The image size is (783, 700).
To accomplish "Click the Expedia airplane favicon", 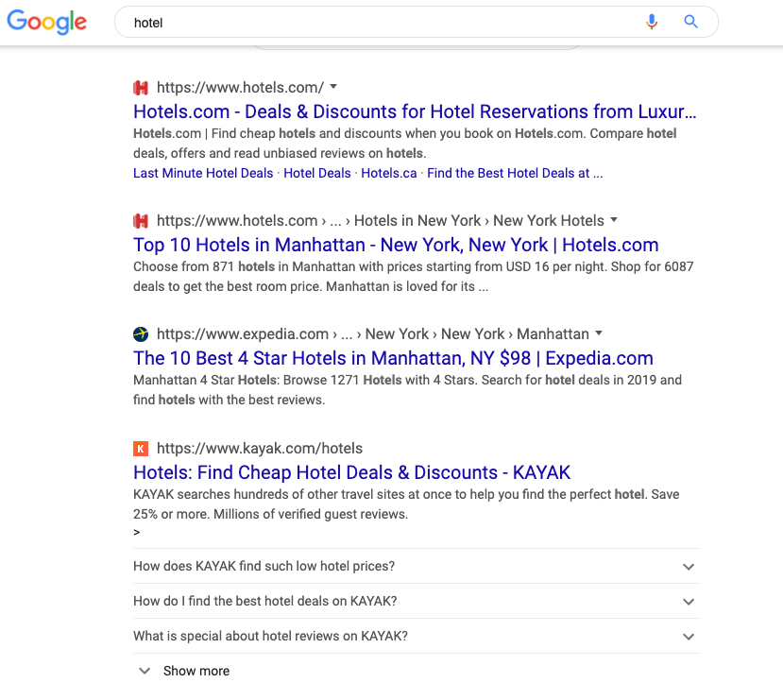I will (141, 334).
